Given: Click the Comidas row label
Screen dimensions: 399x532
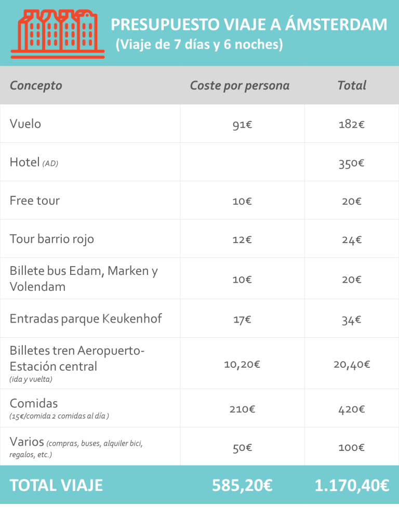Looking at the screenshot, I should pyautogui.click(x=34, y=403).
